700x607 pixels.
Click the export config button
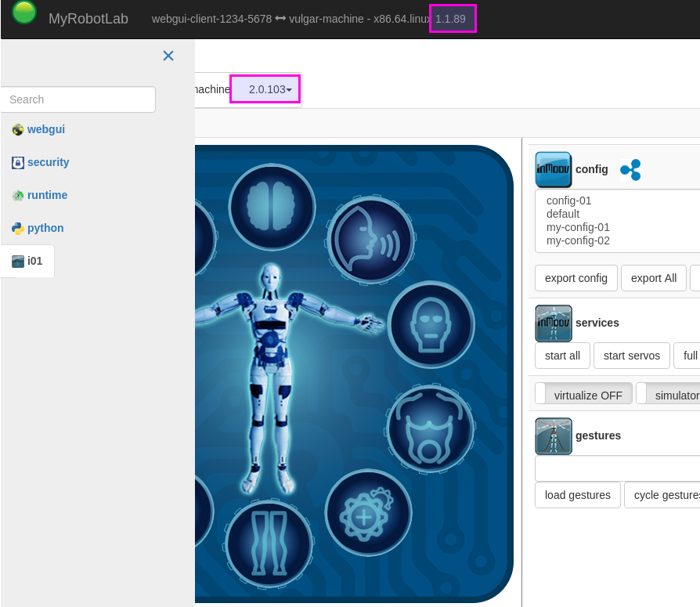[576, 278]
